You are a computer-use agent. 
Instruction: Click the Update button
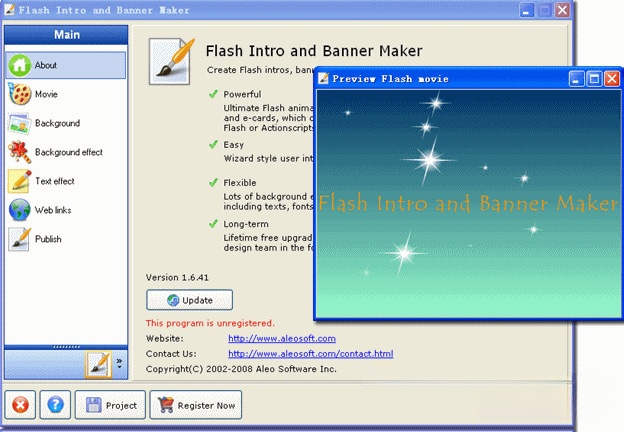point(189,300)
